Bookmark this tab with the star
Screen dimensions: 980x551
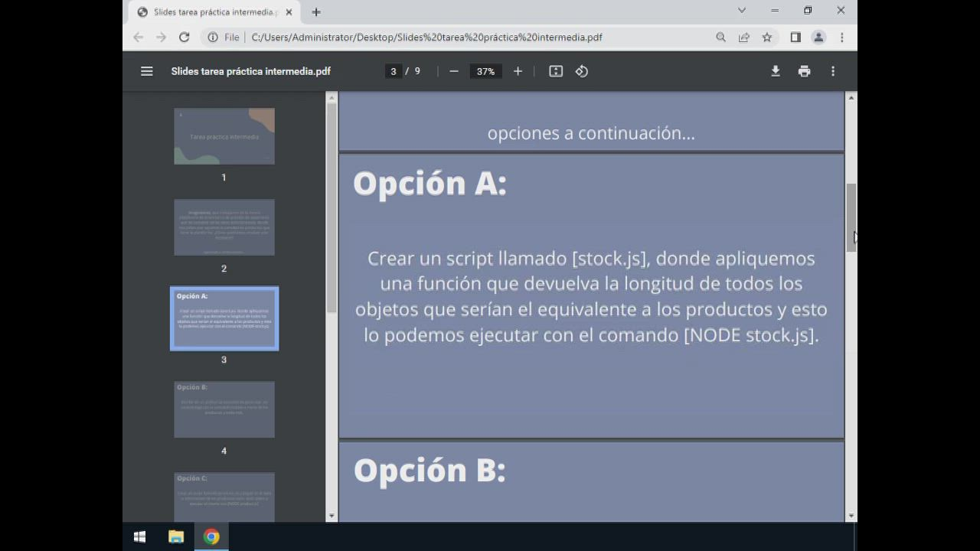[x=766, y=37]
